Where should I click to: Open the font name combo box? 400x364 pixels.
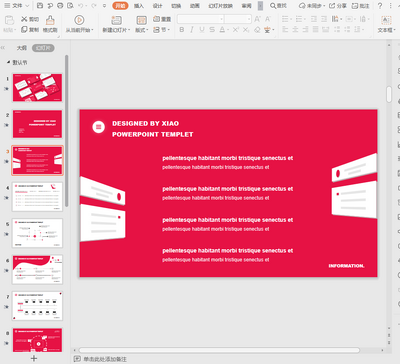coord(200,19)
